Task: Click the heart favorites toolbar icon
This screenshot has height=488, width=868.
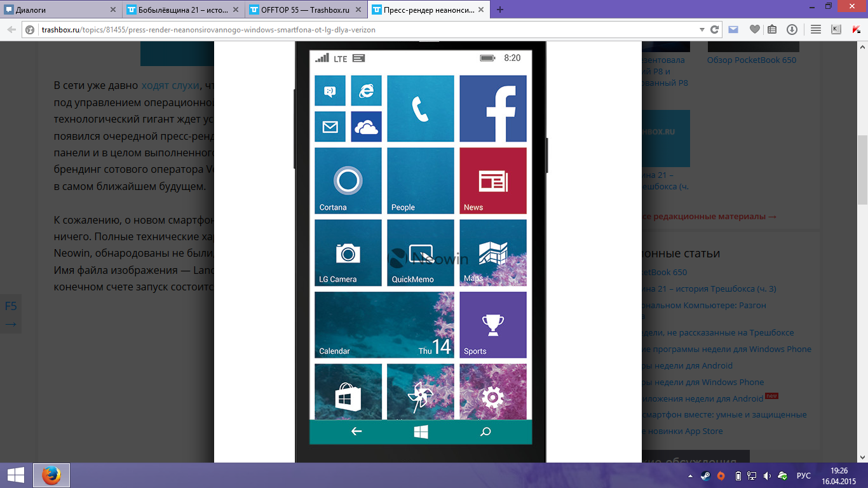Action: tap(754, 29)
